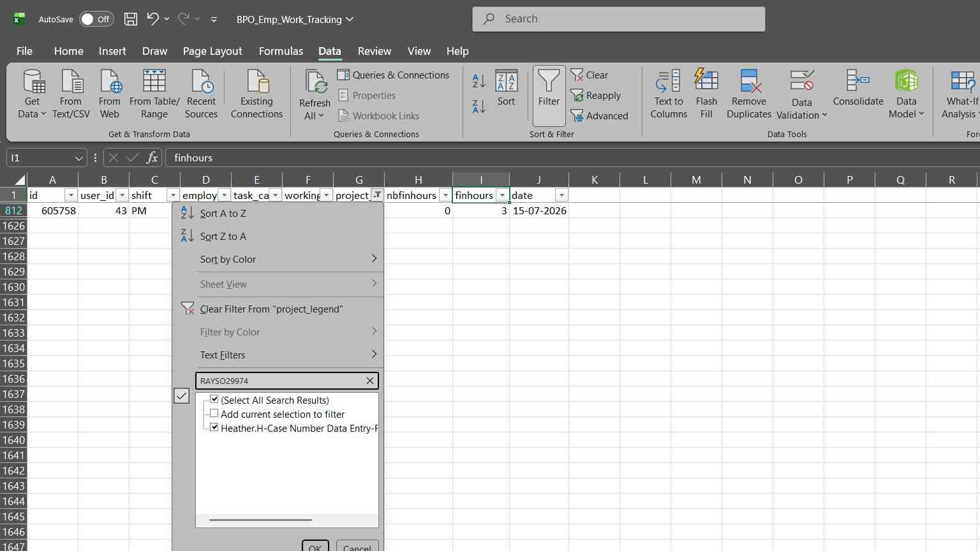
Task: Click Reapply in Sort & Filter
Action: [595, 96]
